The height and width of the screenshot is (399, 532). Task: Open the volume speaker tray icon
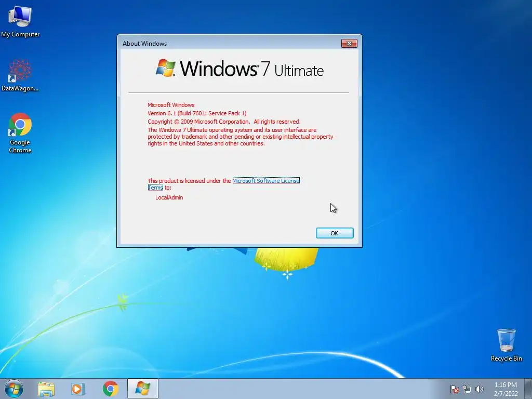(479, 389)
